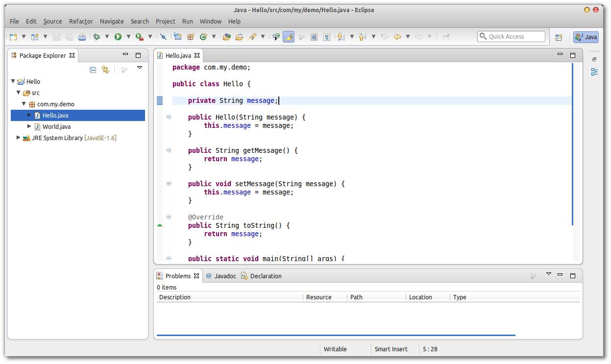Open the Run dropdown arrow

pyautogui.click(x=128, y=37)
